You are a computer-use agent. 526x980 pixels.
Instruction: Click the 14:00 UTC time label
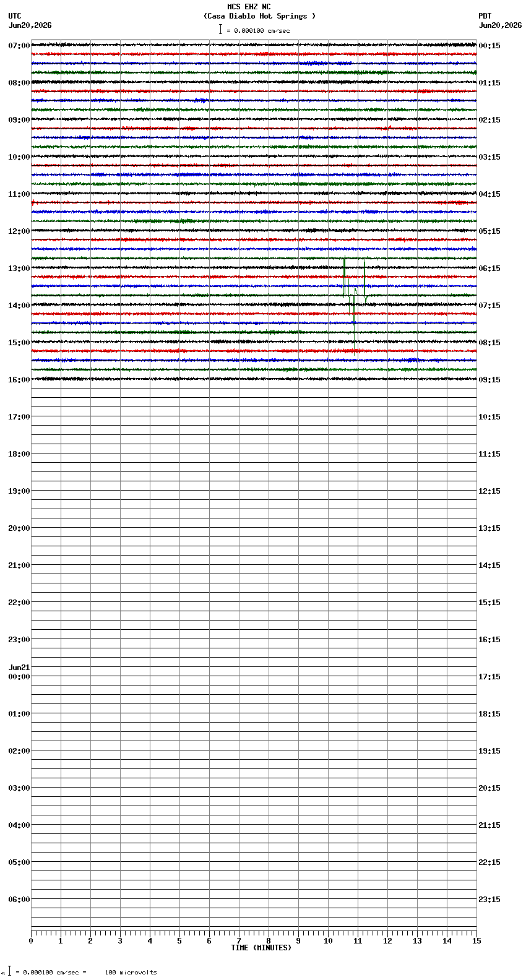click(x=19, y=306)
